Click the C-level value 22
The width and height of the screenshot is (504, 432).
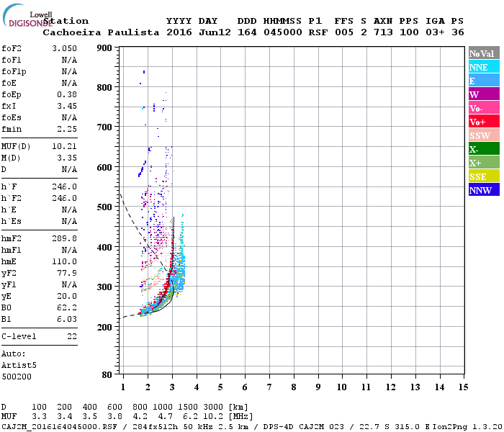(72, 336)
